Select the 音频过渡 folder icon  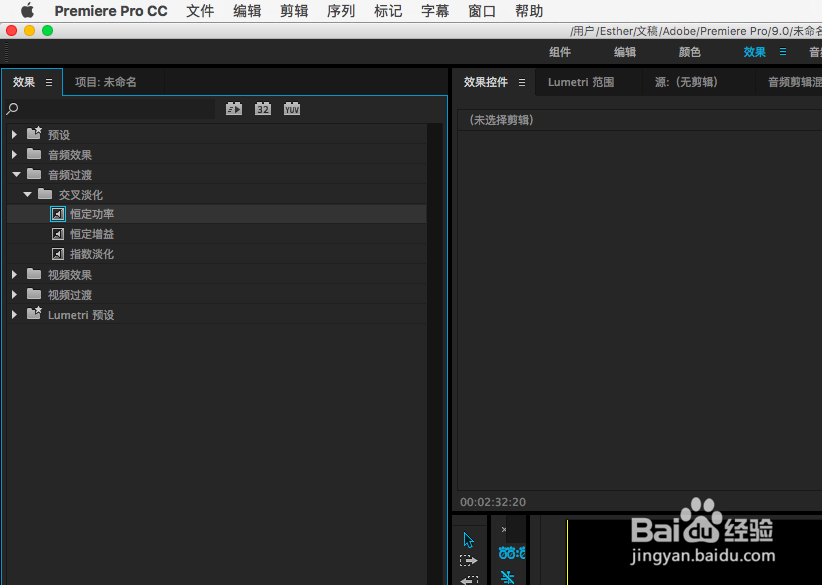click(x=34, y=174)
